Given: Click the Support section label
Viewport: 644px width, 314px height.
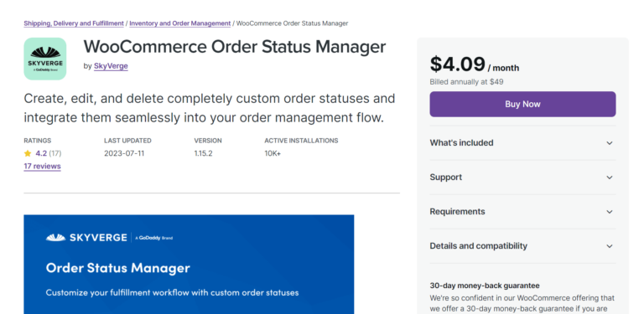Looking at the screenshot, I should click(445, 177).
